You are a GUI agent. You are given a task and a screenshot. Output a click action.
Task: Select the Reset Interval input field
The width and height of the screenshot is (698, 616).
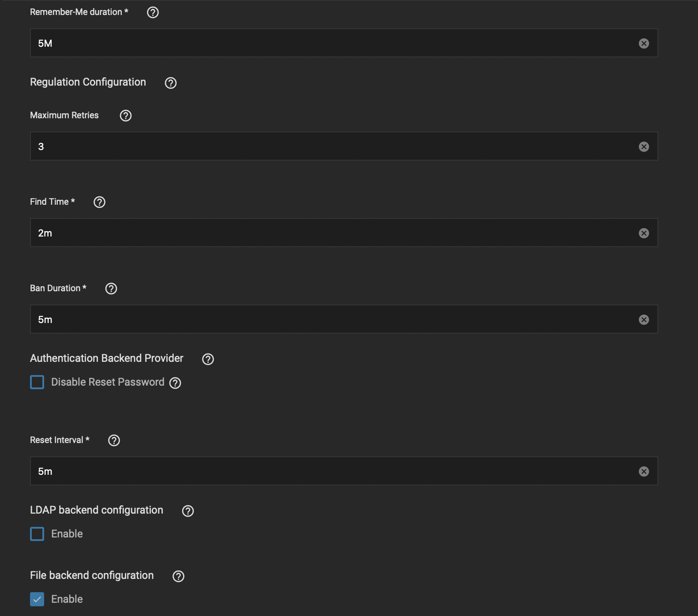(309, 471)
